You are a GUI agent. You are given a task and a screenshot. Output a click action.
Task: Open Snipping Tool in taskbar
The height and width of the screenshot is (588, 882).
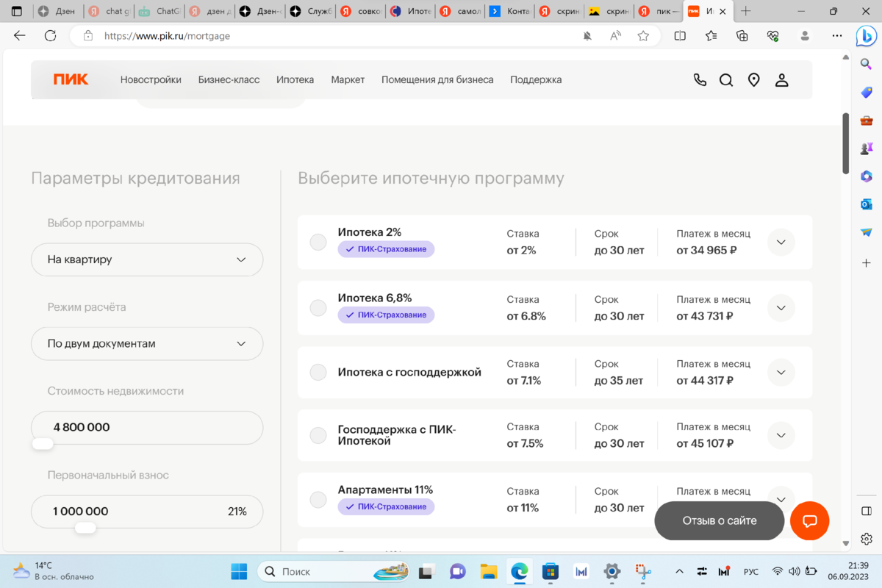(x=644, y=571)
